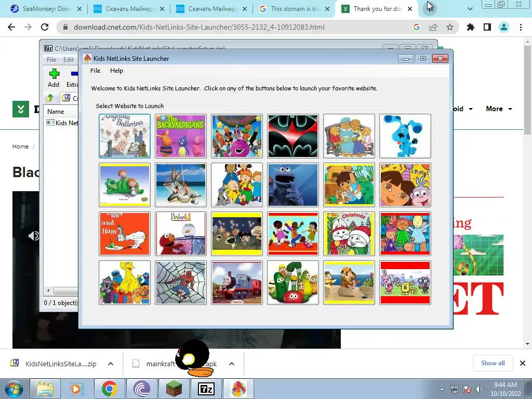Click the green CNET Download logo
Viewport: 532px width, 399px height.
(x=21, y=109)
